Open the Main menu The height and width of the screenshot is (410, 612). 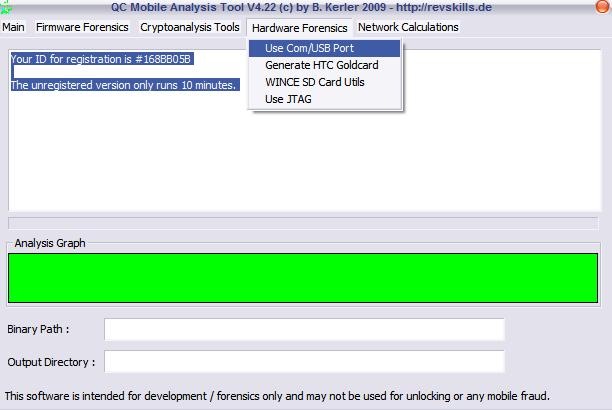tap(13, 27)
